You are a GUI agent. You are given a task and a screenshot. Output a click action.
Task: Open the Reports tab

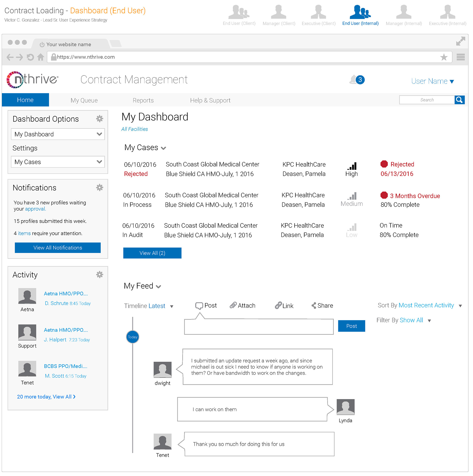point(143,100)
